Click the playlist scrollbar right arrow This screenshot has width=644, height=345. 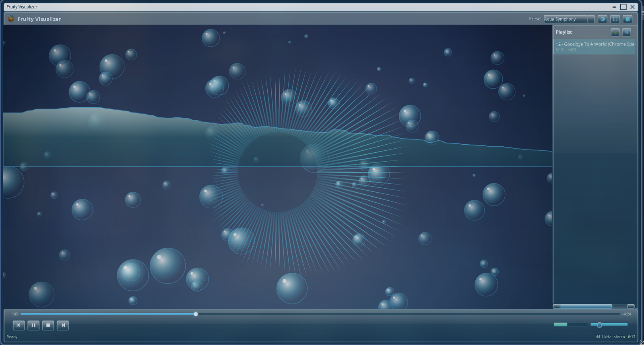click(631, 306)
